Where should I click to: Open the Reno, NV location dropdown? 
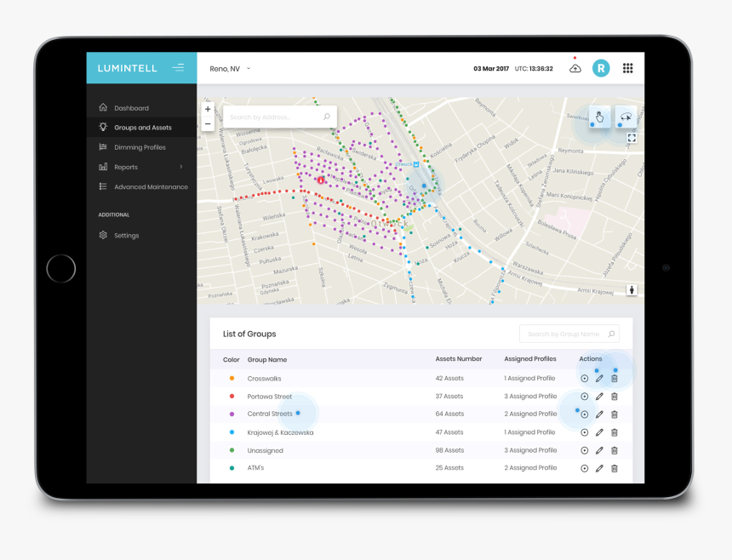pos(230,69)
